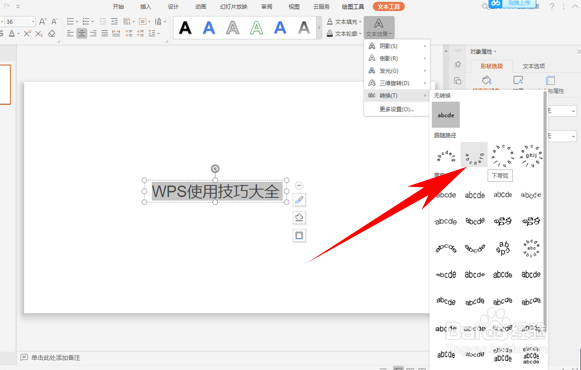Screen dimensions: 581x370
Task: Open the 文本轮廓 text outline dropdown
Action: 344,34
